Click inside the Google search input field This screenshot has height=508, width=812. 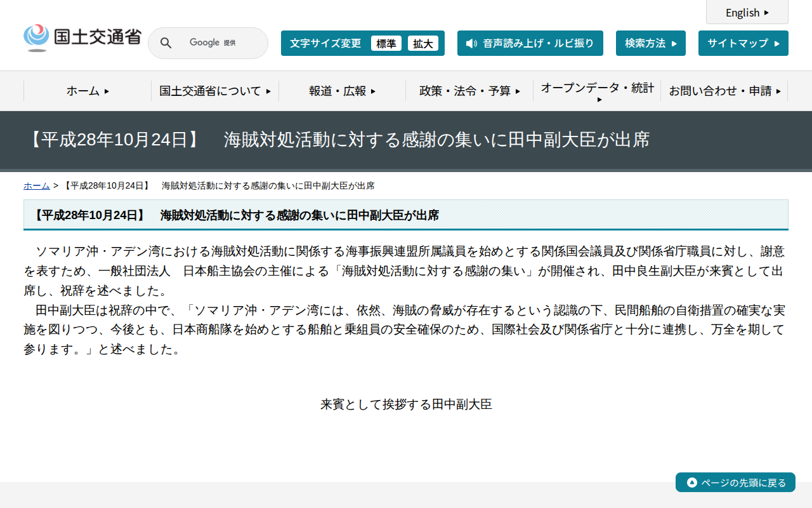coord(222,43)
